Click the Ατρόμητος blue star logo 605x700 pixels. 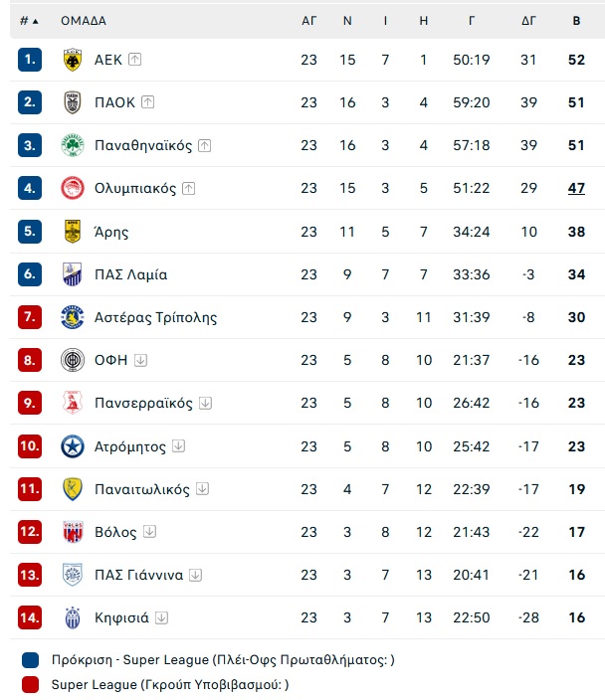73,446
